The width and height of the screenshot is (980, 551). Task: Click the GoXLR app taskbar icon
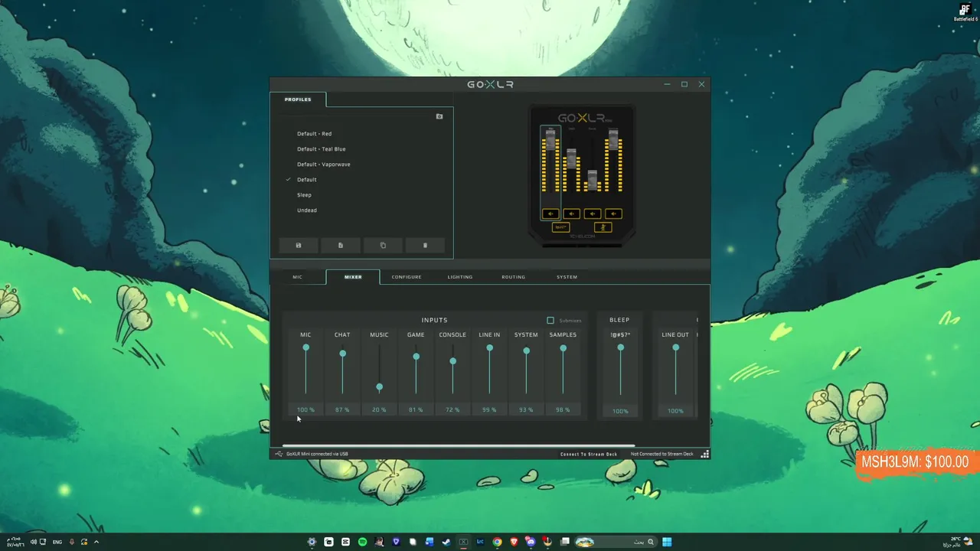(463, 542)
